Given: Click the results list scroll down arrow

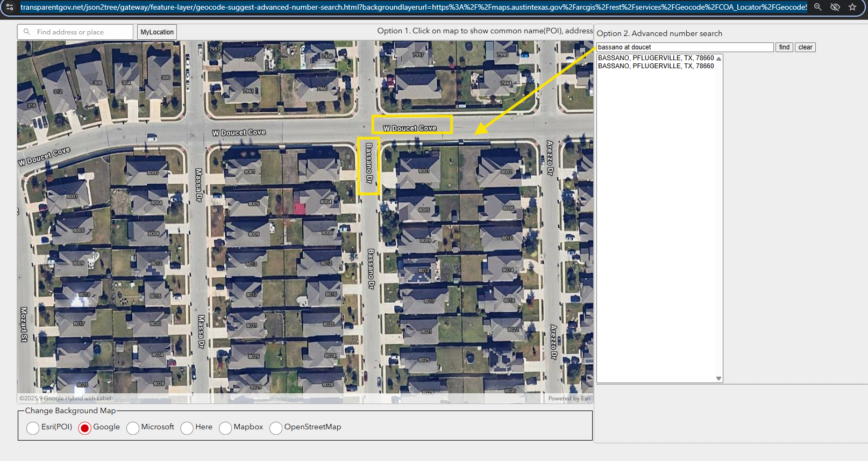Looking at the screenshot, I should (x=718, y=378).
